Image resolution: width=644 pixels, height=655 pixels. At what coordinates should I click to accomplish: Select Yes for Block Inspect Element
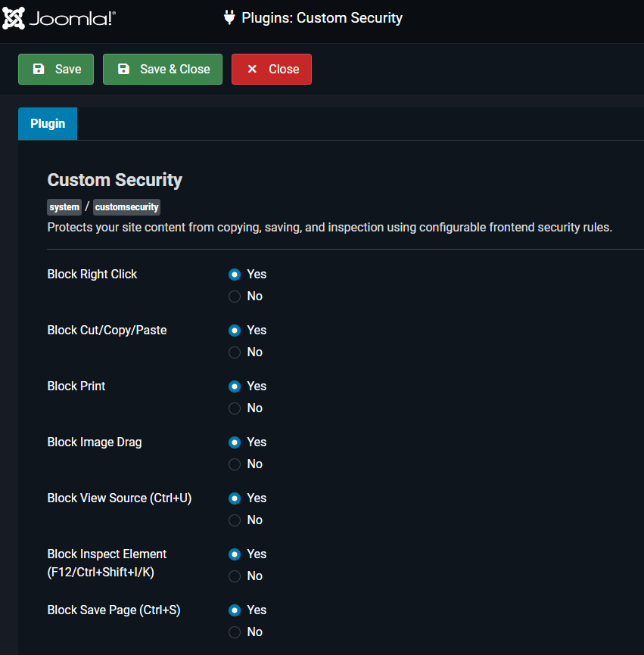(x=235, y=554)
